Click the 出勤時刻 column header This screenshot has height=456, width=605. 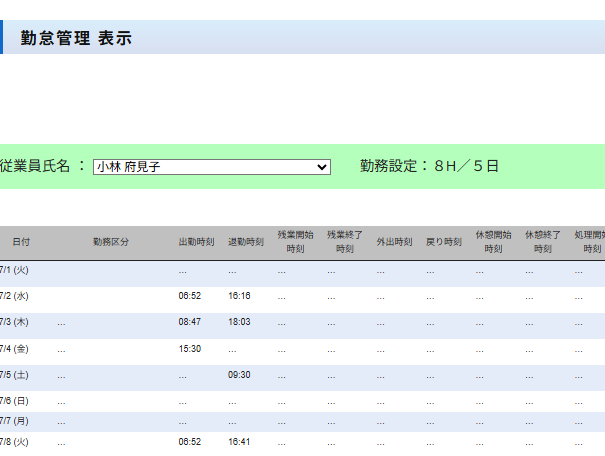(196, 242)
